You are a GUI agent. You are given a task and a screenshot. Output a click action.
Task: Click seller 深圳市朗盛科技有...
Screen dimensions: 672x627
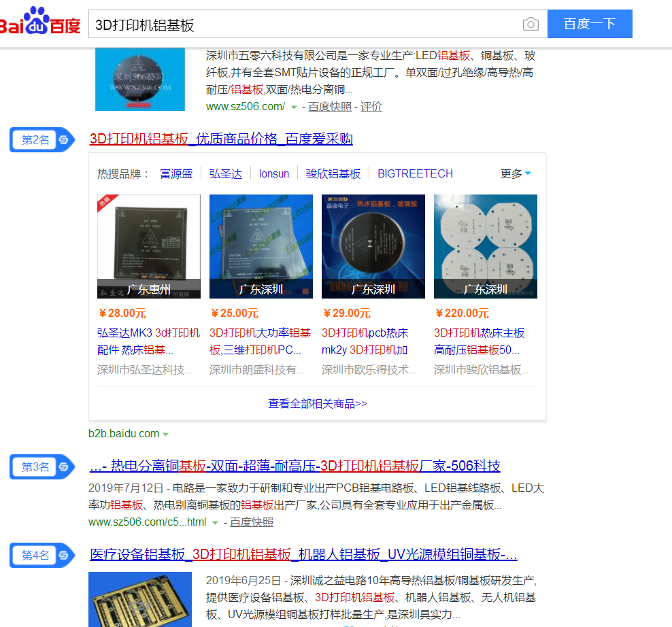coord(257,369)
